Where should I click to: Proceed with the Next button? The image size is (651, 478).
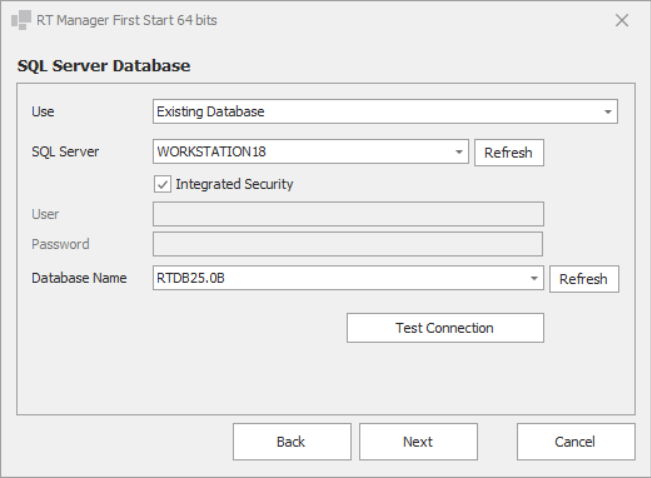click(418, 441)
